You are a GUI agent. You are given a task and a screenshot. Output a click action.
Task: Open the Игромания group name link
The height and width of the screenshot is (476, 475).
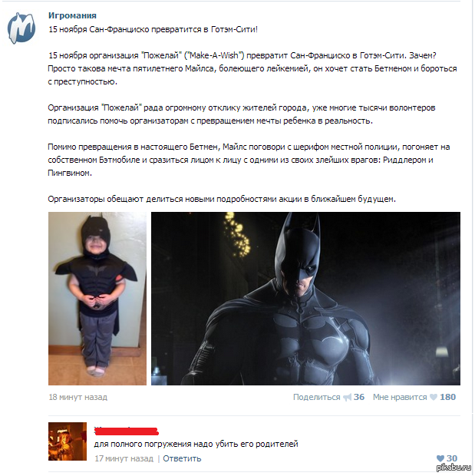72,15
